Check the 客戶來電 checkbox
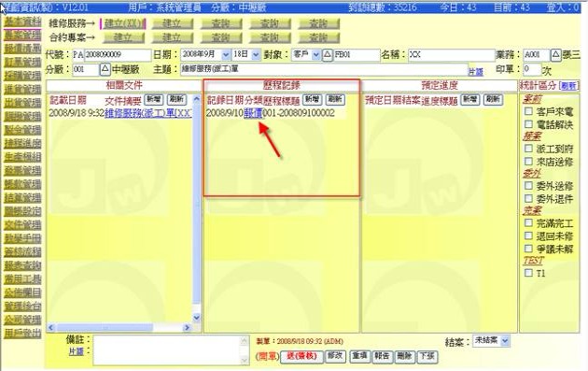This screenshot has height=371, width=588. tap(528, 111)
